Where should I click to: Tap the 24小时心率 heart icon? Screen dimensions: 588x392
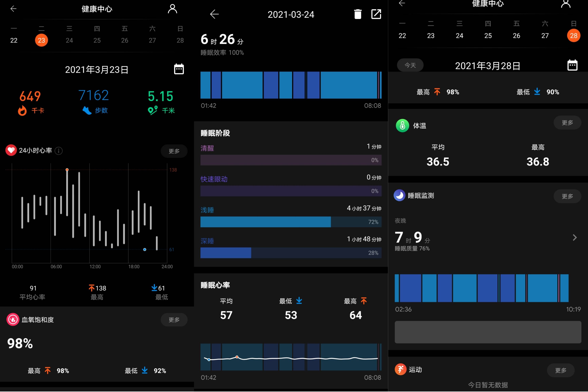point(11,150)
